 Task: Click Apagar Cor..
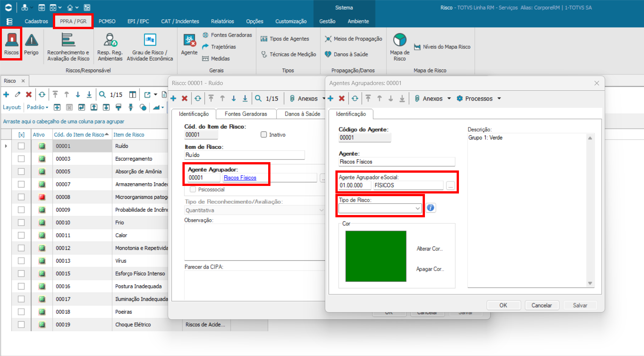tap(430, 269)
